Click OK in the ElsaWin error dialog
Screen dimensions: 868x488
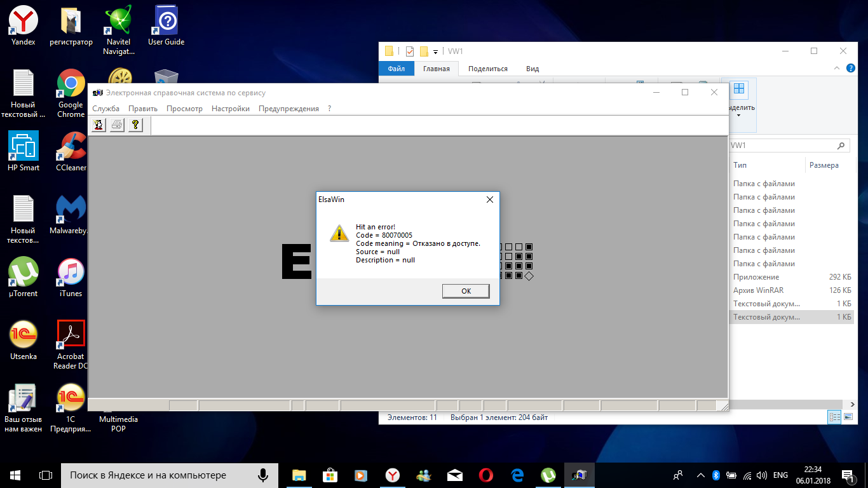point(466,291)
